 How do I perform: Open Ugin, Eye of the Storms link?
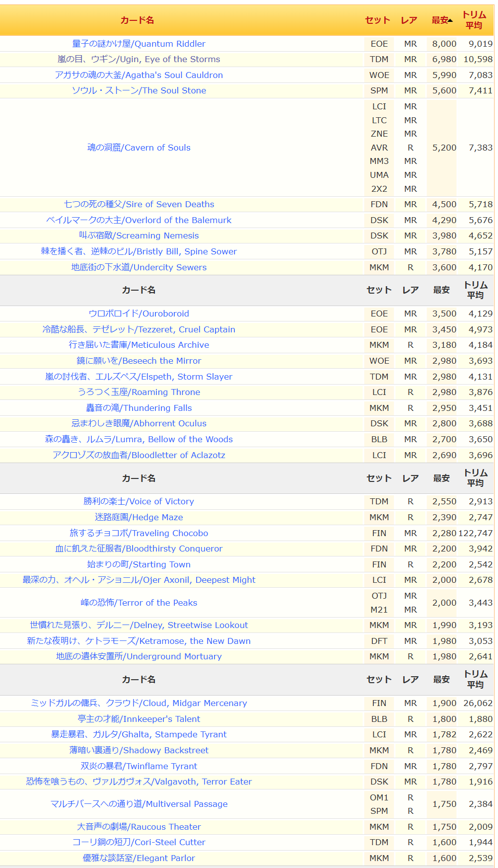(139, 59)
